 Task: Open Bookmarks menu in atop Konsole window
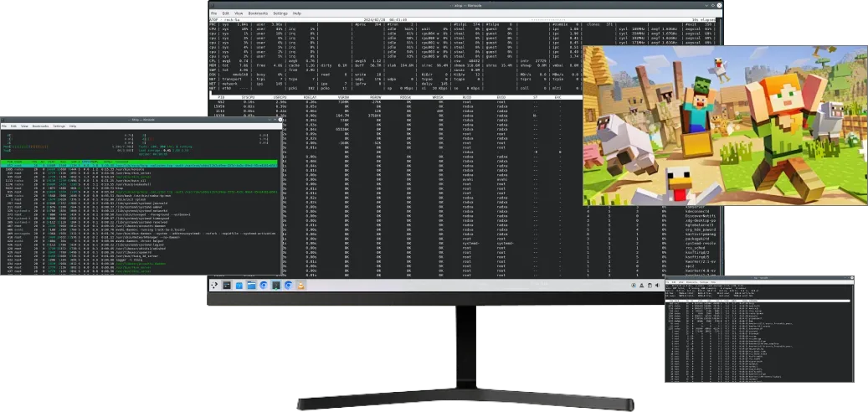click(258, 13)
